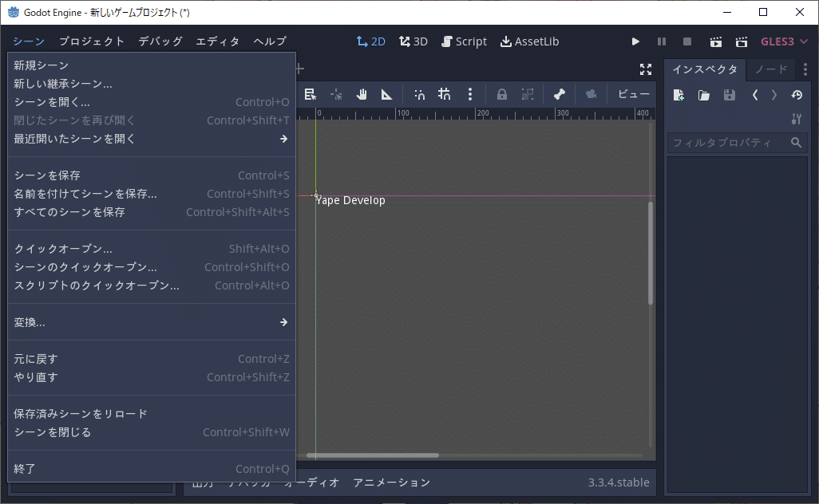Open inspector object history icon

797,95
